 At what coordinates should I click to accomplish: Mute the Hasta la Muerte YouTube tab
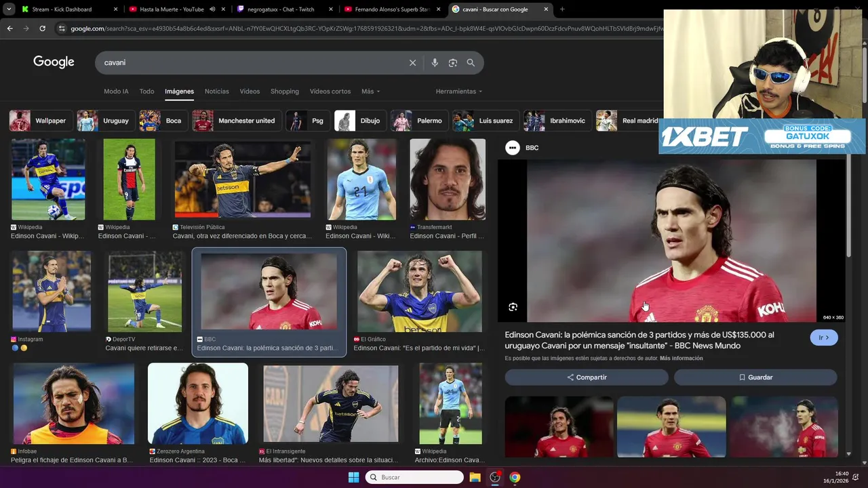tap(212, 9)
